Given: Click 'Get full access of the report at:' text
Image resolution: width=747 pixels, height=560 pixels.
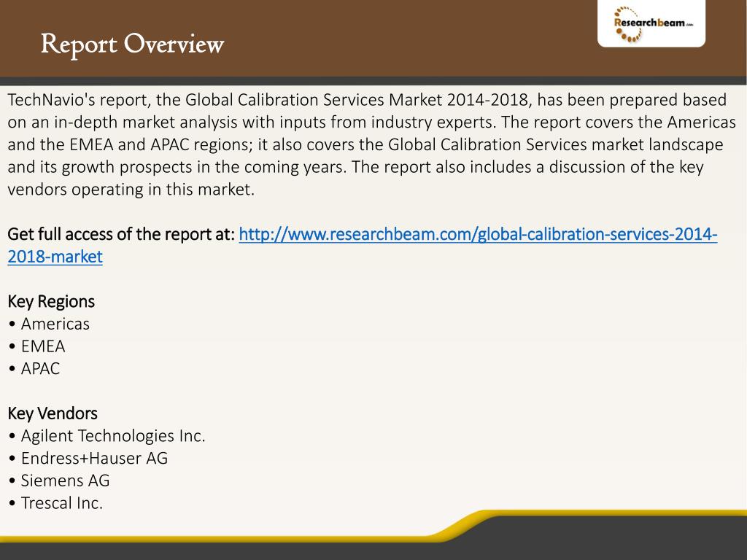Looking at the screenshot, I should [x=122, y=234].
